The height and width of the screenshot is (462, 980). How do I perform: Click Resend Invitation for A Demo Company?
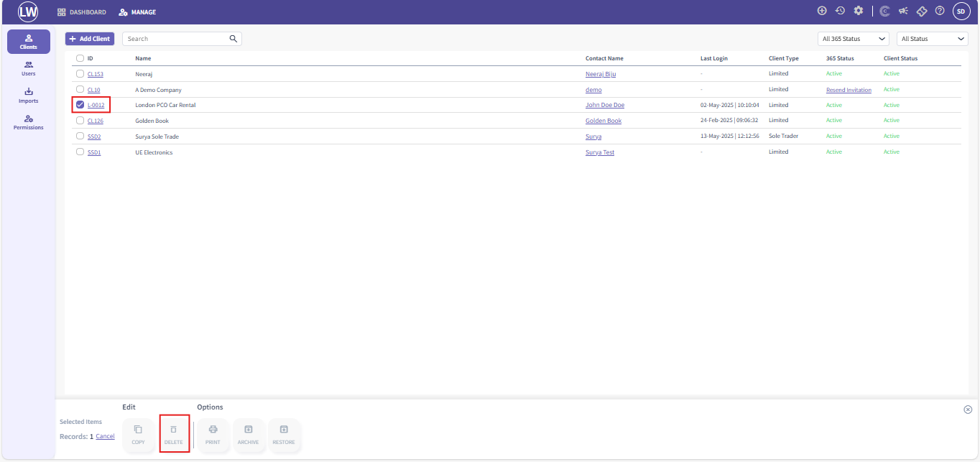(x=849, y=90)
